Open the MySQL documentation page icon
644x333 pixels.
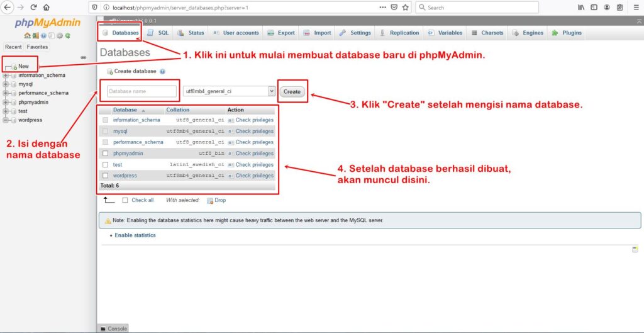(x=52, y=35)
